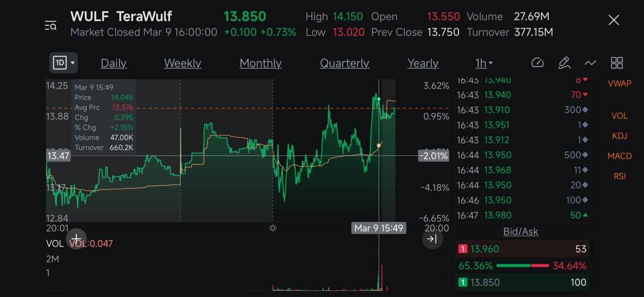This screenshot has width=644, height=297.
Task: Tap the Open 13.550 value
Action: coord(443,17)
